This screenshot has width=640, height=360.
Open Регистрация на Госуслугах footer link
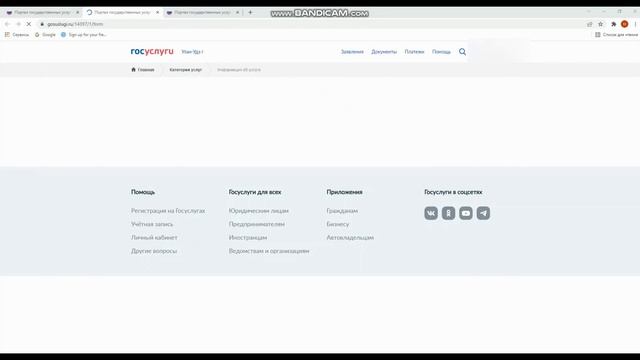(168, 211)
